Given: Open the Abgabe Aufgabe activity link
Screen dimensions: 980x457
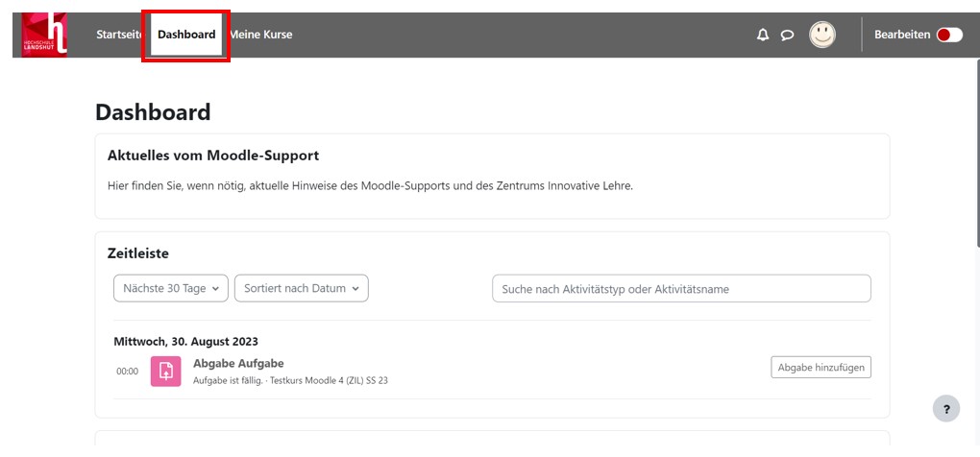Looking at the screenshot, I should click(x=238, y=363).
